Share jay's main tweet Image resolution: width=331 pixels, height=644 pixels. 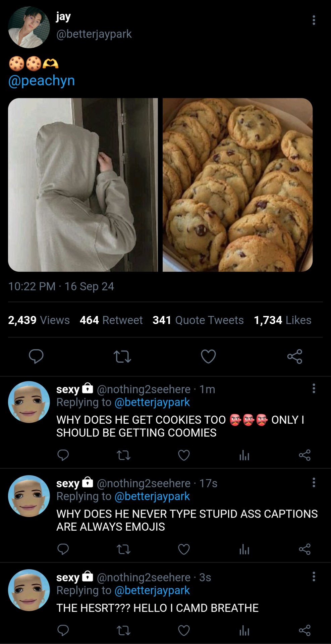pos(295,356)
